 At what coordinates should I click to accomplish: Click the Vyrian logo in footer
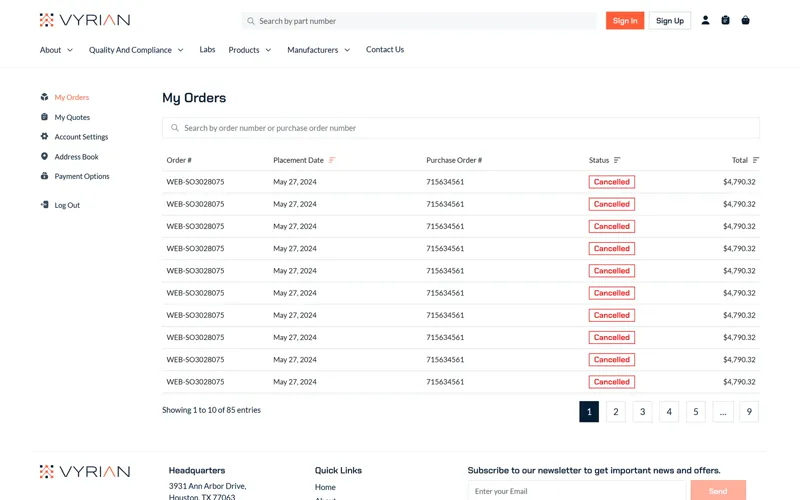85,471
